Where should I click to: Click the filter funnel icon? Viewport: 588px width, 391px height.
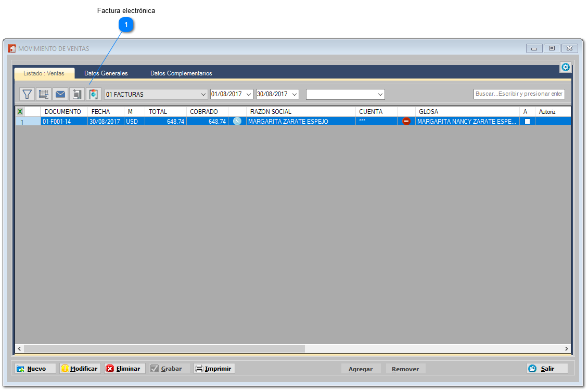tap(27, 94)
